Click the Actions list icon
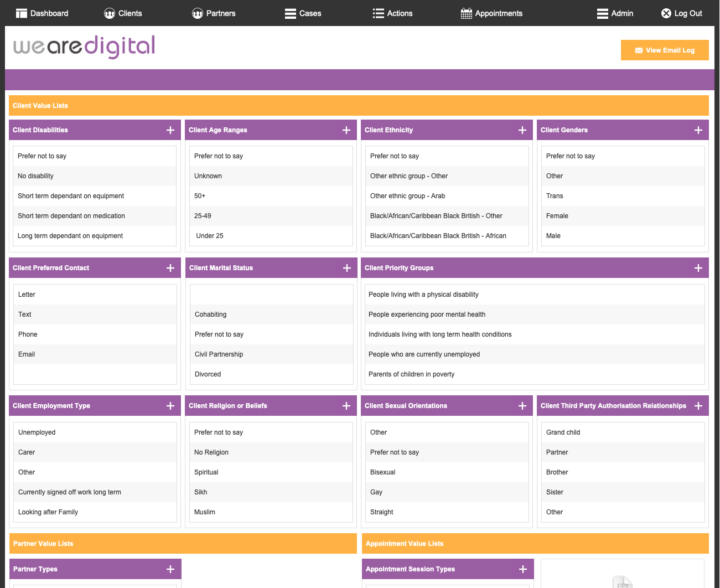Viewport: 720px width, 588px height. (379, 13)
